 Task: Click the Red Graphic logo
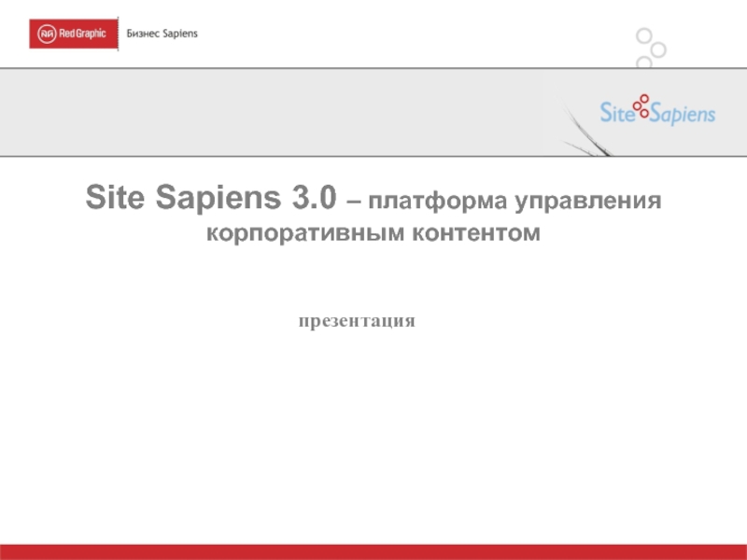tap(74, 34)
